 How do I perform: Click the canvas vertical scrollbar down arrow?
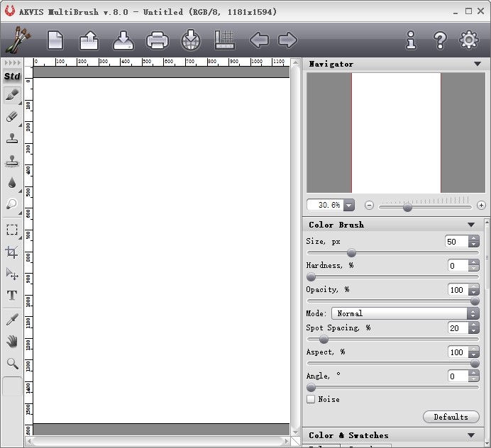coord(295,432)
